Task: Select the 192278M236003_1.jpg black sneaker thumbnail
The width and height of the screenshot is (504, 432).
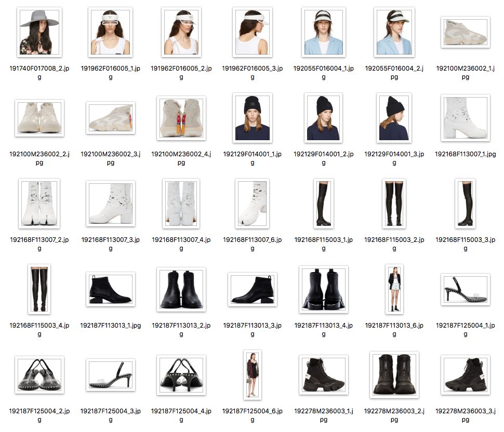Action: (x=323, y=375)
